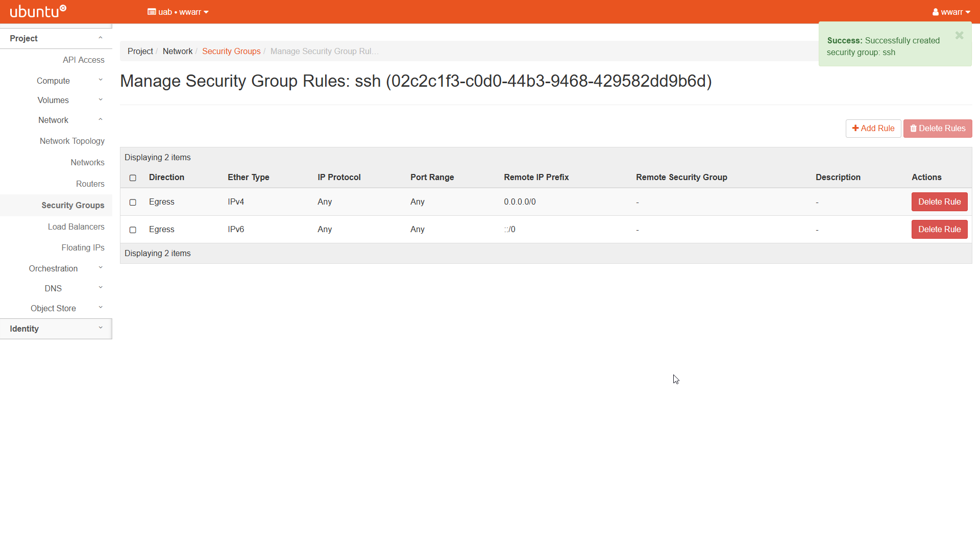Toggle the select-all rules checkbox
This screenshot has height=551, width=980.
133,178
